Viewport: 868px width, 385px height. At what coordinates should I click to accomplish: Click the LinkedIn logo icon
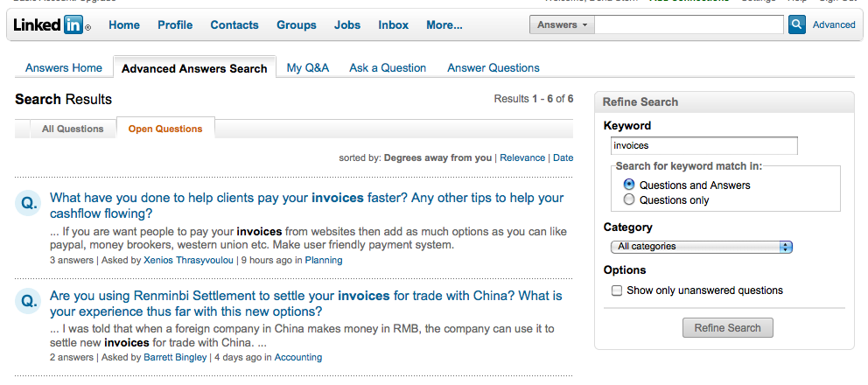(52, 24)
